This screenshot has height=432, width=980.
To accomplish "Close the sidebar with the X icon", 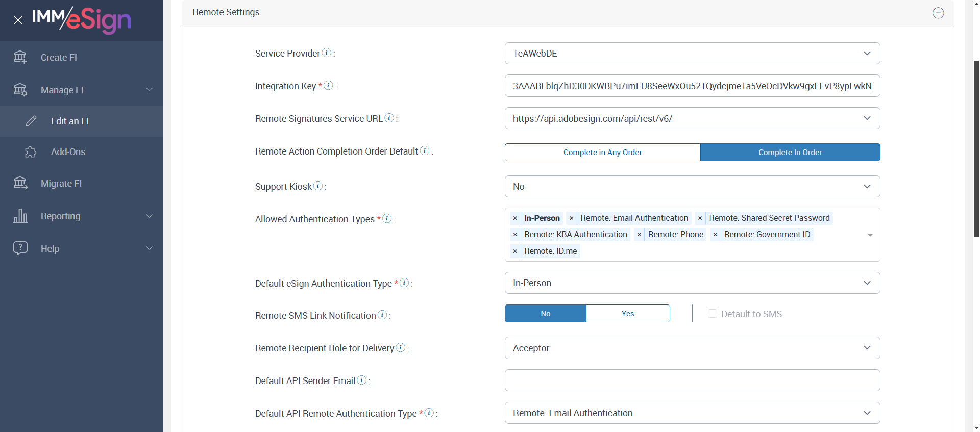I will pos(18,20).
